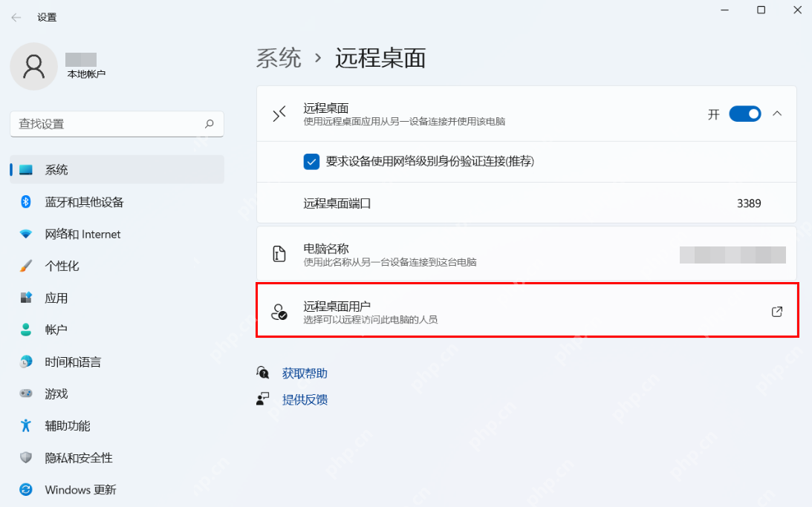The height and width of the screenshot is (507, 812).
Task: Click the accessibility figure icon beside 辅助功能
Action: (x=26, y=425)
